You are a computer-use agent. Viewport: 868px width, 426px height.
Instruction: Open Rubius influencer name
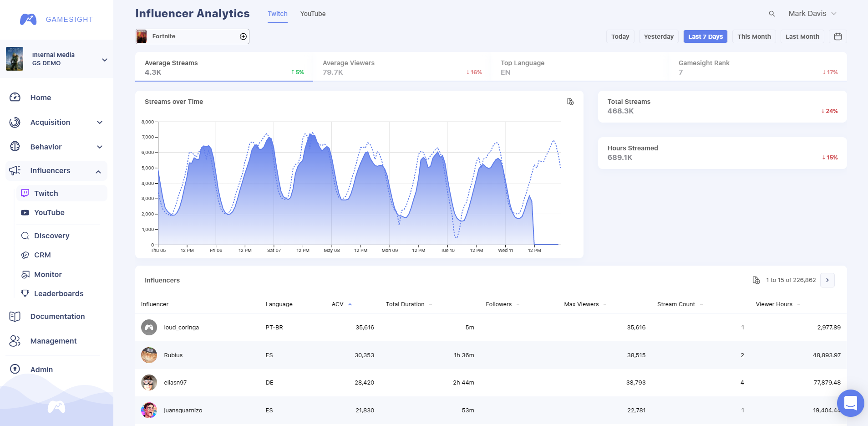pos(173,355)
